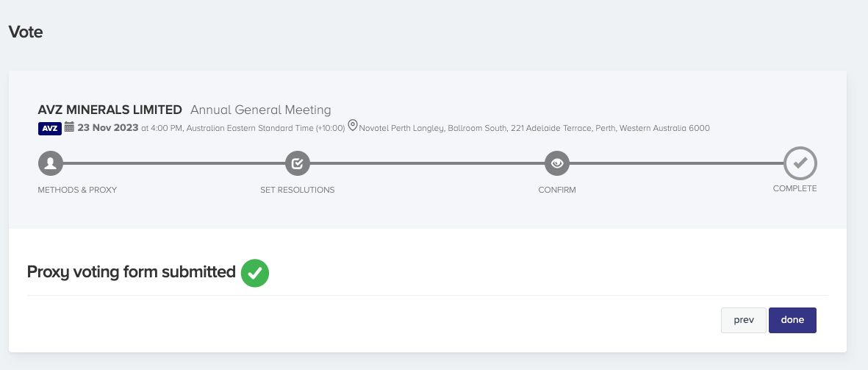Click the AVZ MINERALS LIMITED company name
The height and width of the screenshot is (370, 868).
coord(110,110)
